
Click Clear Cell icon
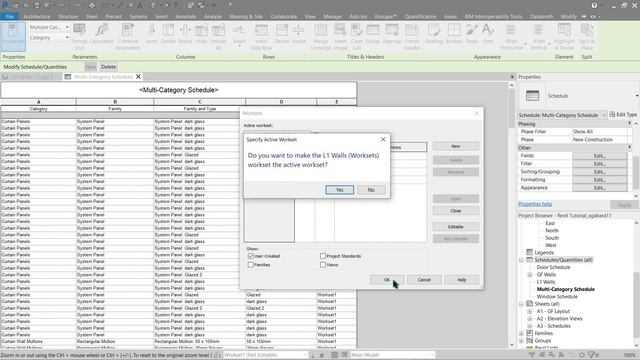356,36
